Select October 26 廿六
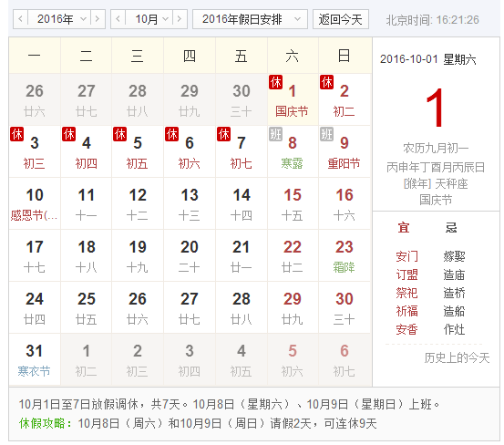The image size is (504, 445). pos(138,307)
